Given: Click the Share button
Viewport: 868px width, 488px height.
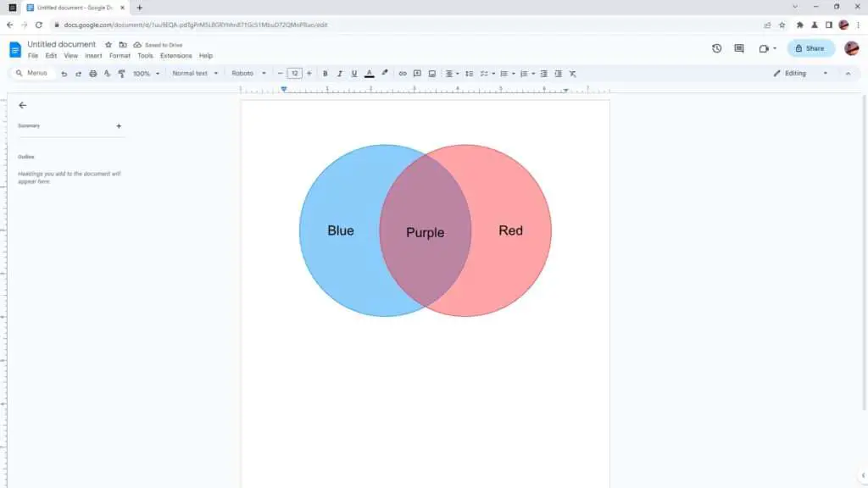Looking at the screenshot, I should tap(810, 48).
